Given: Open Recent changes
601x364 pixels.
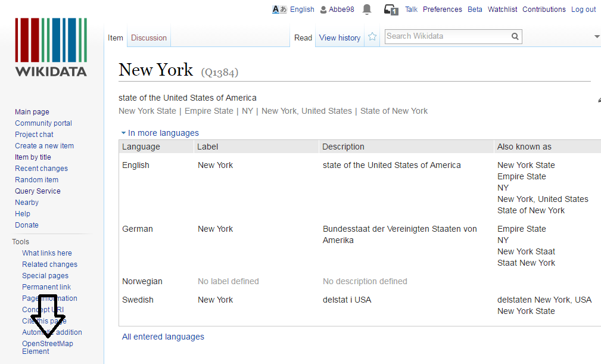Looking at the screenshot, I should click(x=41, y=169).
